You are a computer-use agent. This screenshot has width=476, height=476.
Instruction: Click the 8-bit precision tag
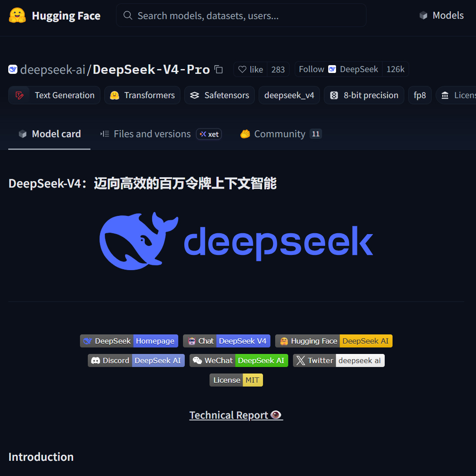click(364, 95)
